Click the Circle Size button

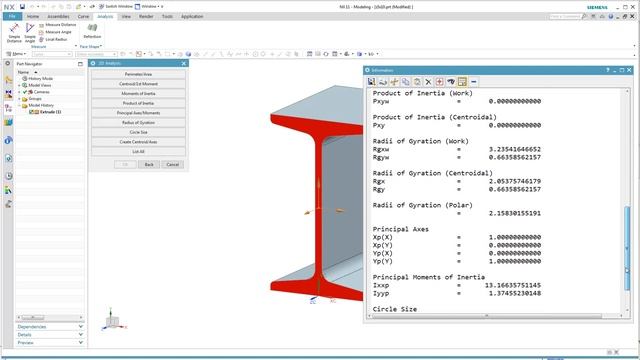pyautogui.click(x=138, y=132)
